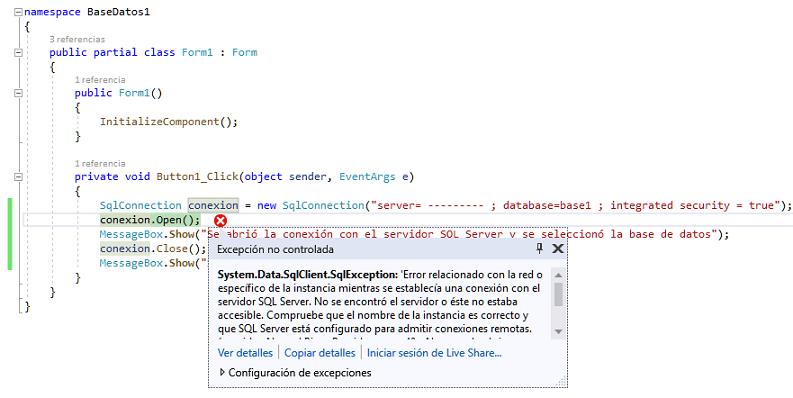
Task: Collapse the Form1 class block
Action: 19,53
